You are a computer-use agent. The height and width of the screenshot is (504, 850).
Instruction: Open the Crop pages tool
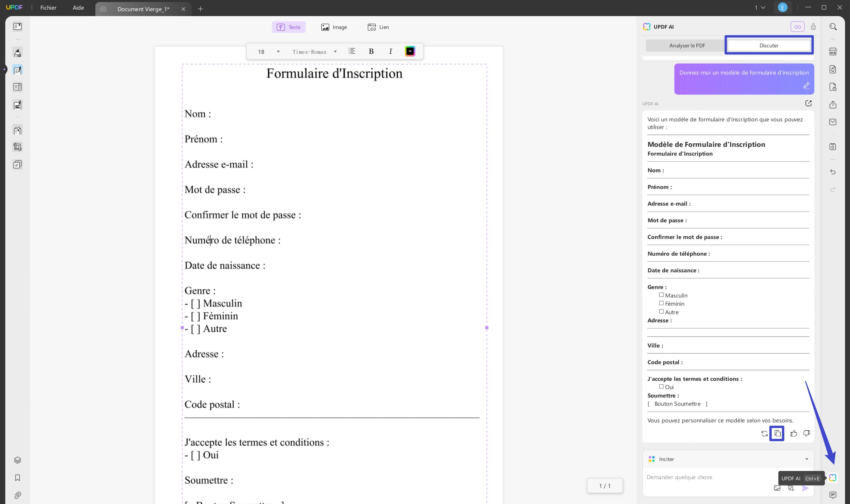(x=17, y=147)
